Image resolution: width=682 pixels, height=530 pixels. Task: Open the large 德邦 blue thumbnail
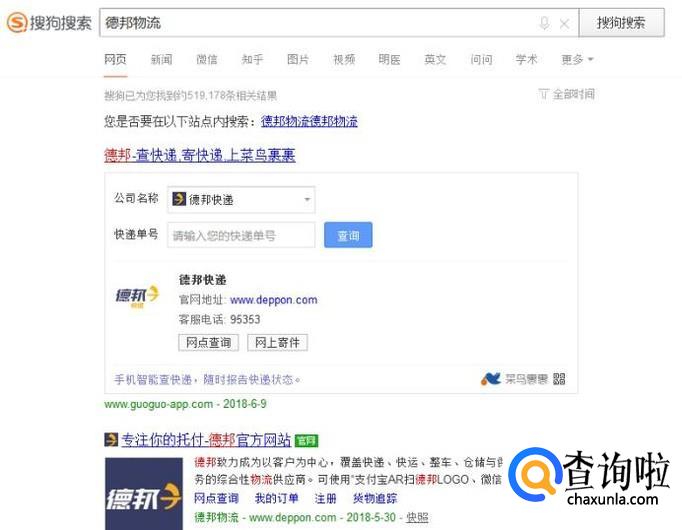pos(144,493)
